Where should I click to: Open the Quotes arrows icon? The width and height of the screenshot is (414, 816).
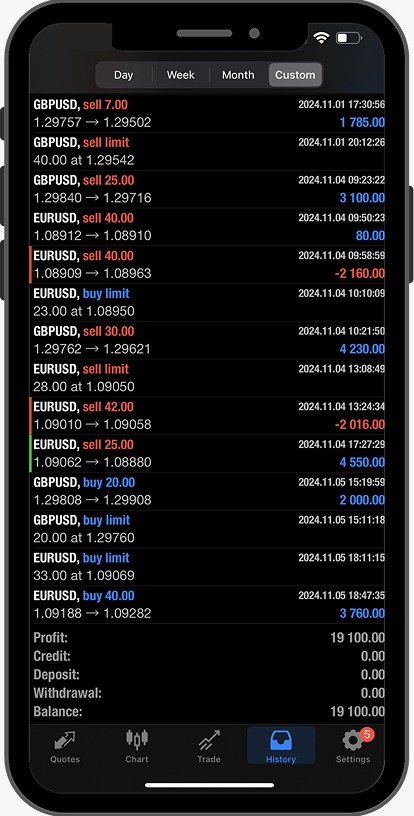[x=65, y=740]
